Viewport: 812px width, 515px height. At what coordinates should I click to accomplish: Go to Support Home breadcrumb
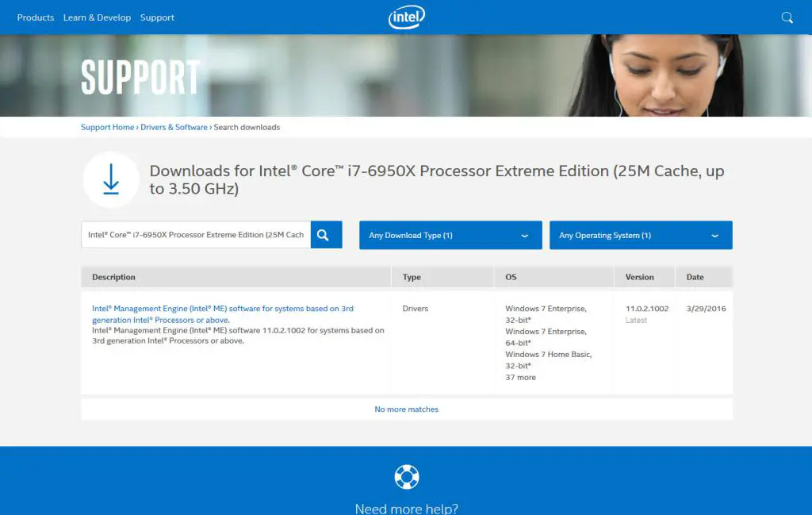107,127
